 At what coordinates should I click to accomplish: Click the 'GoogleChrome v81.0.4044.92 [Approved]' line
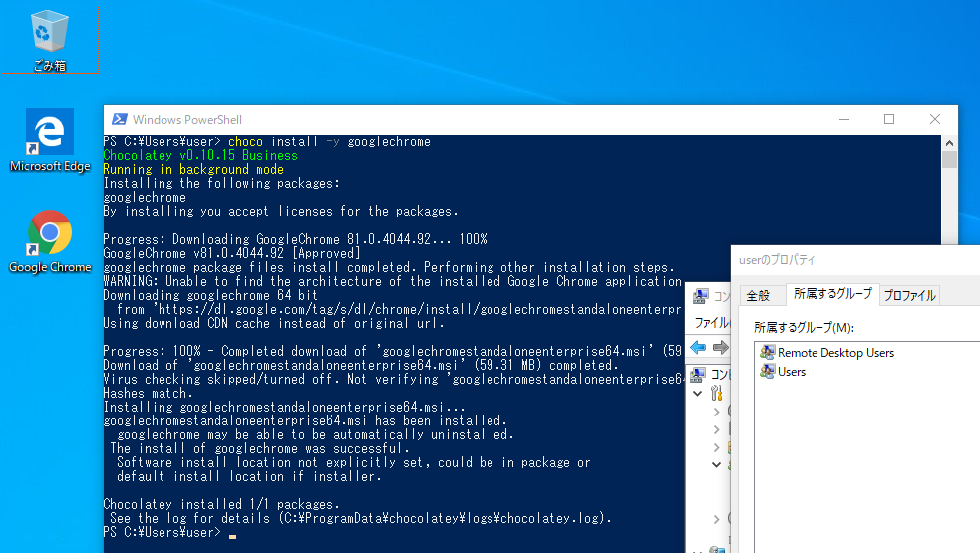[232, 253]
